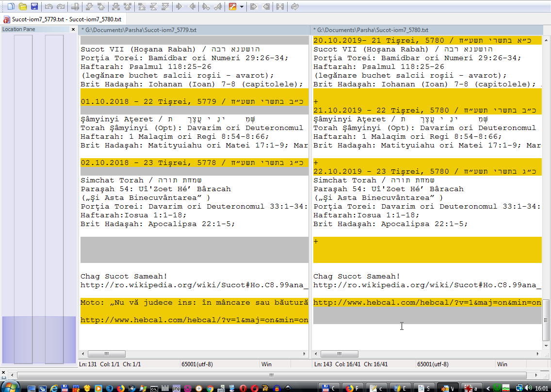The height and width of the screenshot is (392, 551).
Task: Save the file using the floppy disk icon
Action: pyautogui.click(x=34, y=7)
